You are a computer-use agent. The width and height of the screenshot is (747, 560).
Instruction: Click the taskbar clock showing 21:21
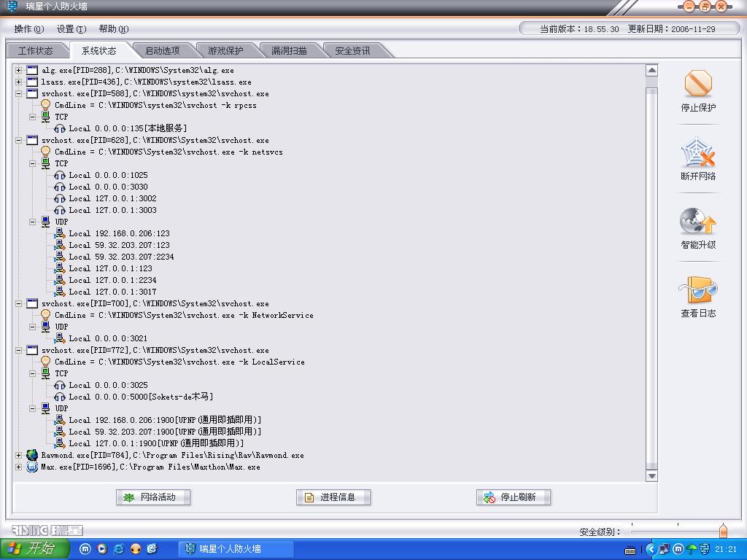(726, 549)
